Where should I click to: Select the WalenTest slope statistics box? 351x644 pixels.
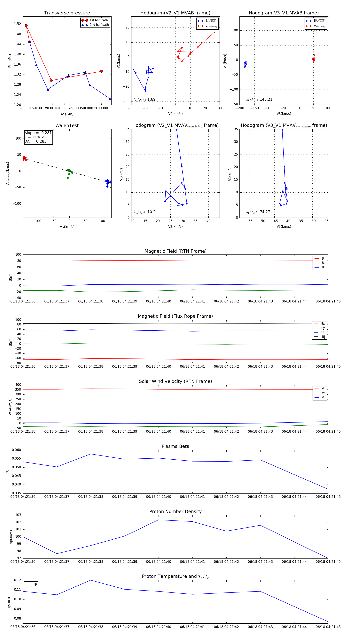(x=38, y=137)
